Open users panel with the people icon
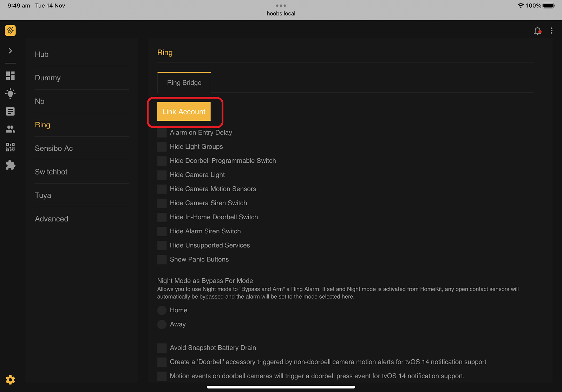The width and height of the screenshot is (562, 392). point(10,129)
